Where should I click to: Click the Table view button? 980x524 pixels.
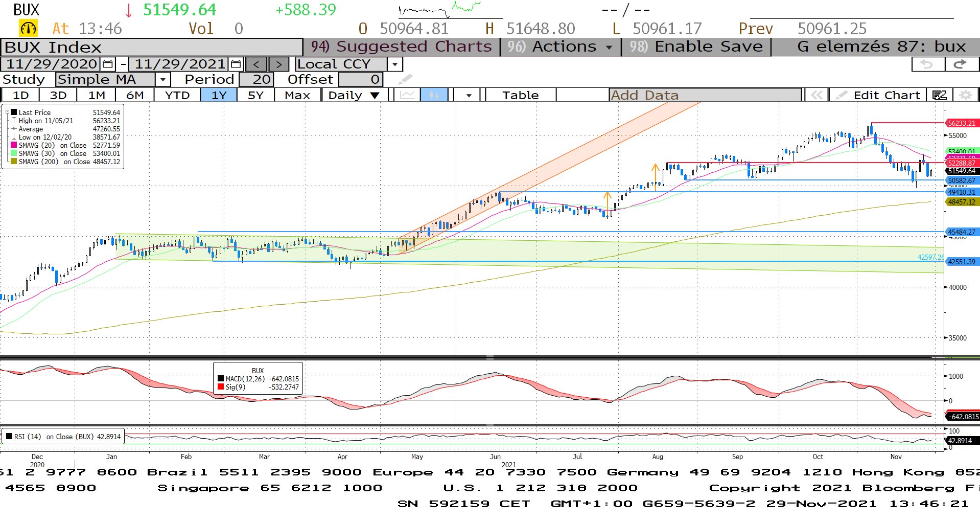tap(520, 95)
